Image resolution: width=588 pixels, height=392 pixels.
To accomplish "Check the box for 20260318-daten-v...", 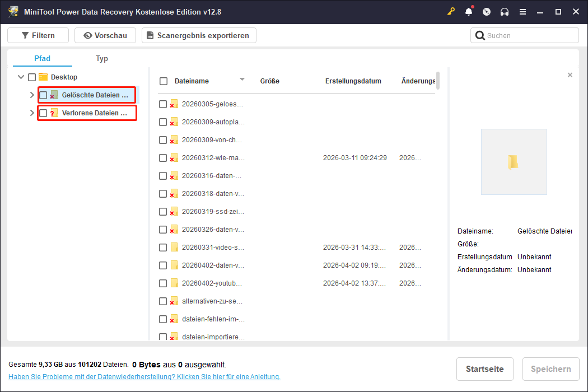I will 163,194.
